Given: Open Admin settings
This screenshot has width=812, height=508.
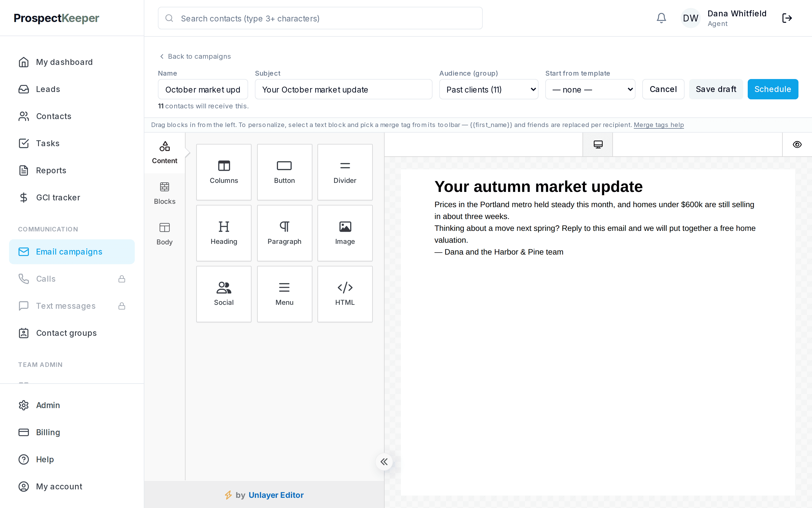Looking at the screenshot, I should [x=72, y=405].
